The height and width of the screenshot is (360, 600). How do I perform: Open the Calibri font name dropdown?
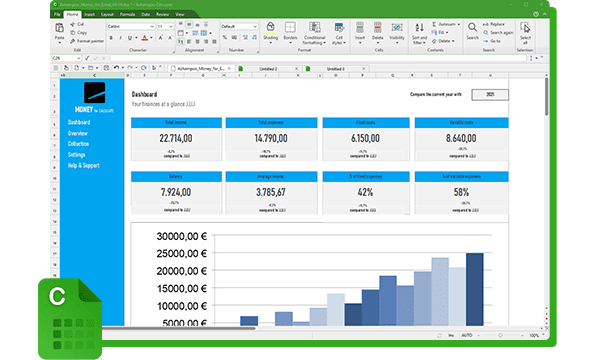[x=152, y=26]
